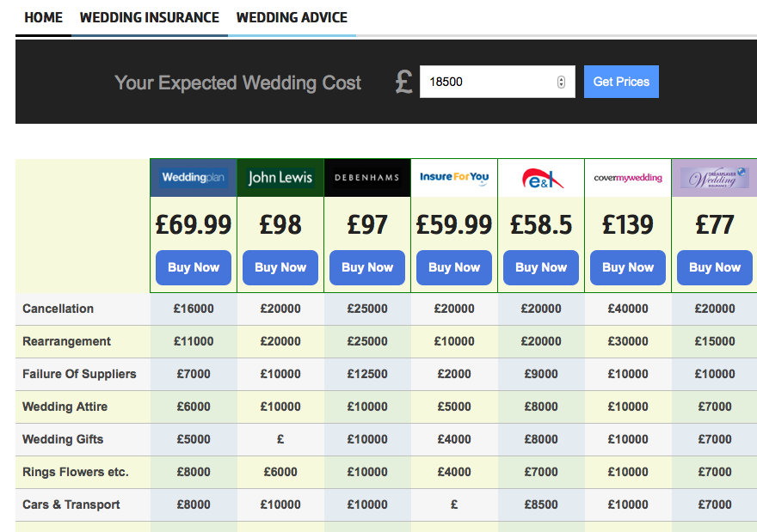Open the HOME tab

[x=44, y=18]
